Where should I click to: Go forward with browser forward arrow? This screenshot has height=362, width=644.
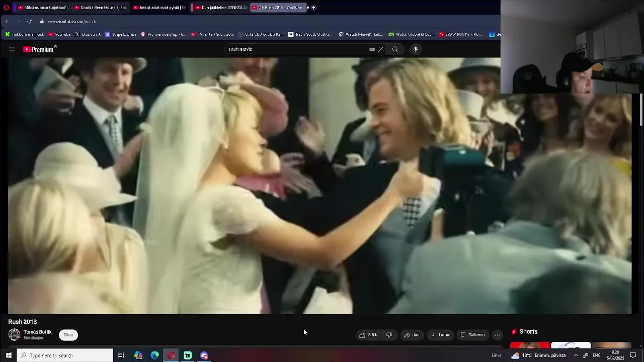click(x=18, y=22)
